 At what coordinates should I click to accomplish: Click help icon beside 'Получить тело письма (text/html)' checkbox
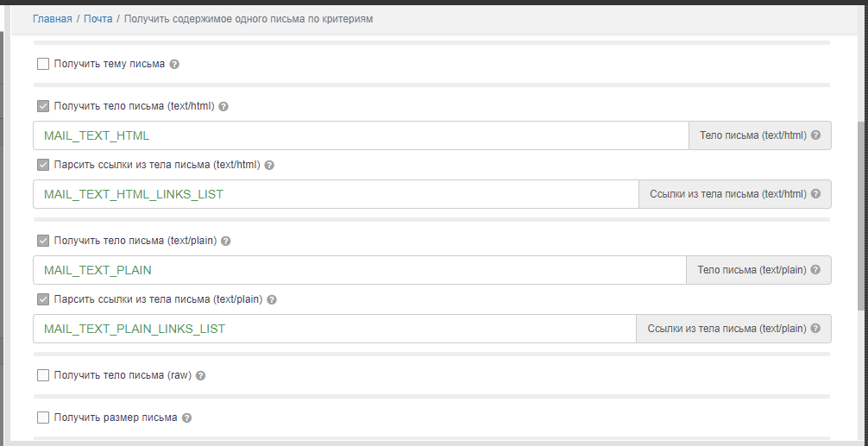(x=223, y=107)
